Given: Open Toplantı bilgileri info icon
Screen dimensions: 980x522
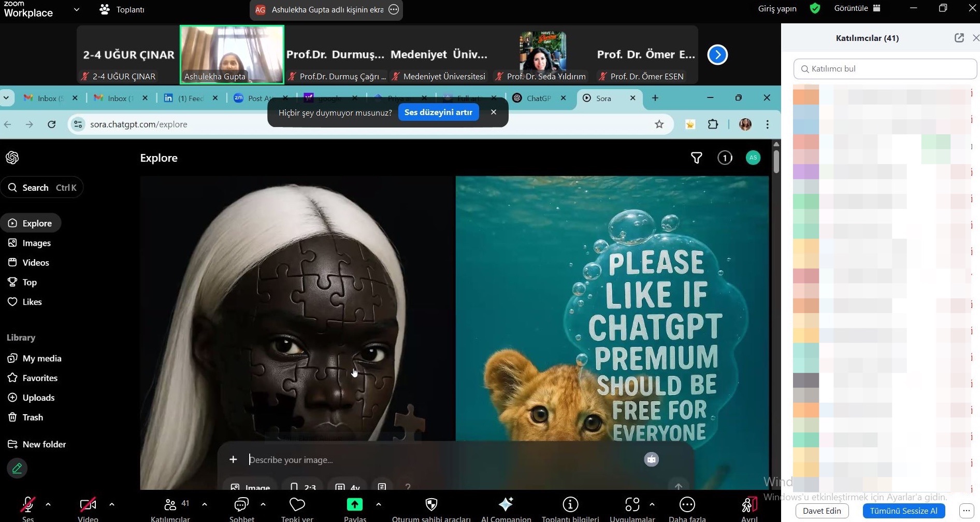Looking at the screenshot, I should click(570, 504).
